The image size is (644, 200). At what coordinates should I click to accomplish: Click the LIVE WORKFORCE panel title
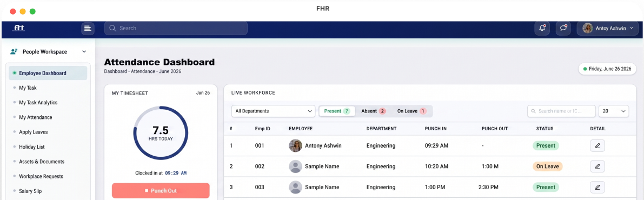(253, 93)
